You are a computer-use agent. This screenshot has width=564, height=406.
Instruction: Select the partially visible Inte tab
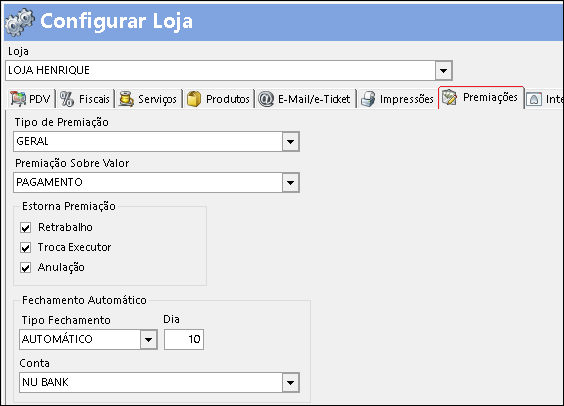click(x=544, y=99)
